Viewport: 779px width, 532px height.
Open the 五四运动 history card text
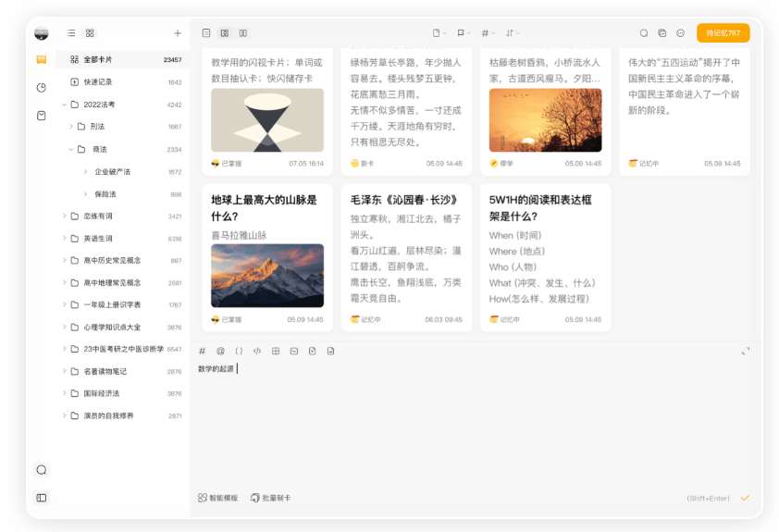(684, 86)
